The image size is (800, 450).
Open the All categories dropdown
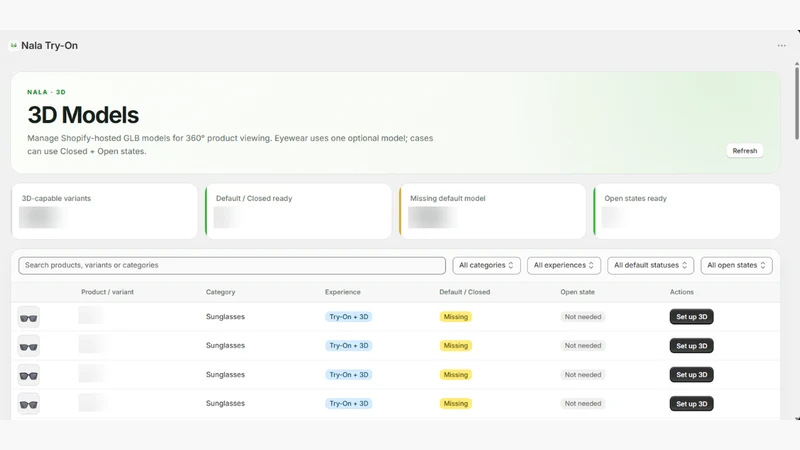coord(486,265)
